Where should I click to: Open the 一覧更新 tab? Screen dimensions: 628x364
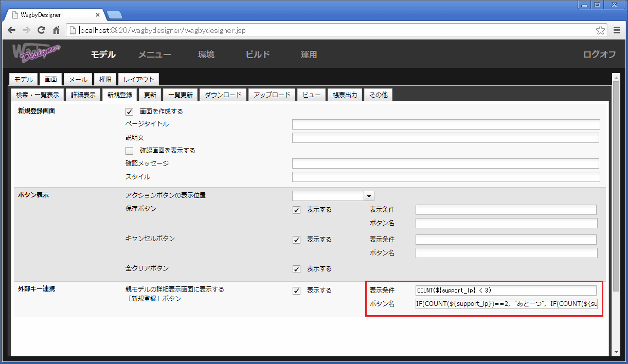coord(181,95)
